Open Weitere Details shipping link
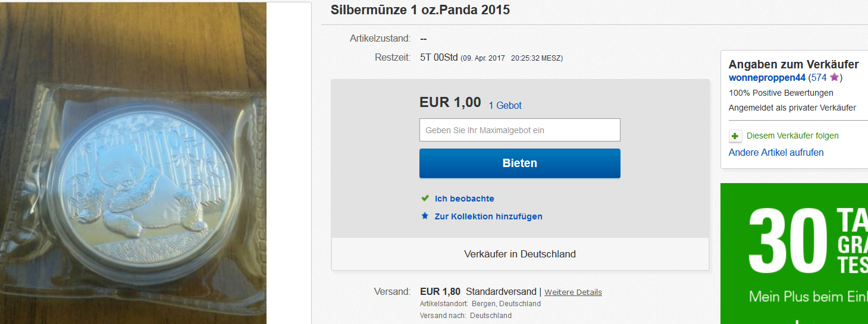This screenshot has height=324, width=868. pos(573,292)
